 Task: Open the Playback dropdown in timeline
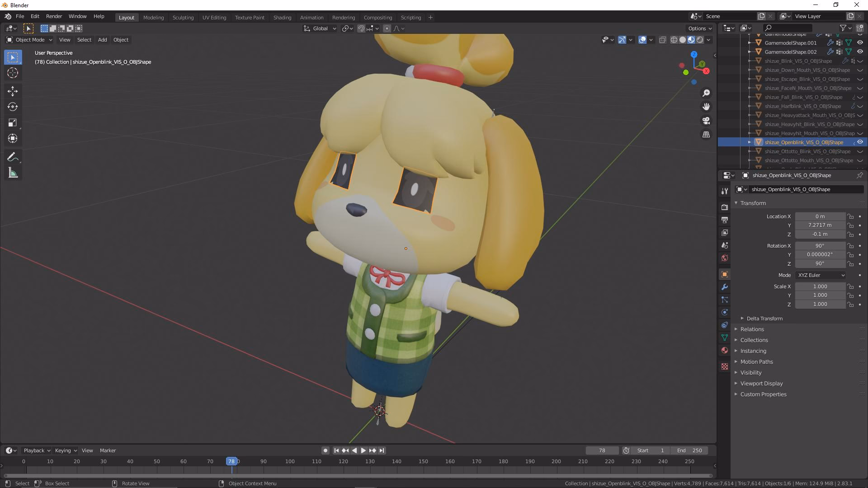[x=37, y=450]
